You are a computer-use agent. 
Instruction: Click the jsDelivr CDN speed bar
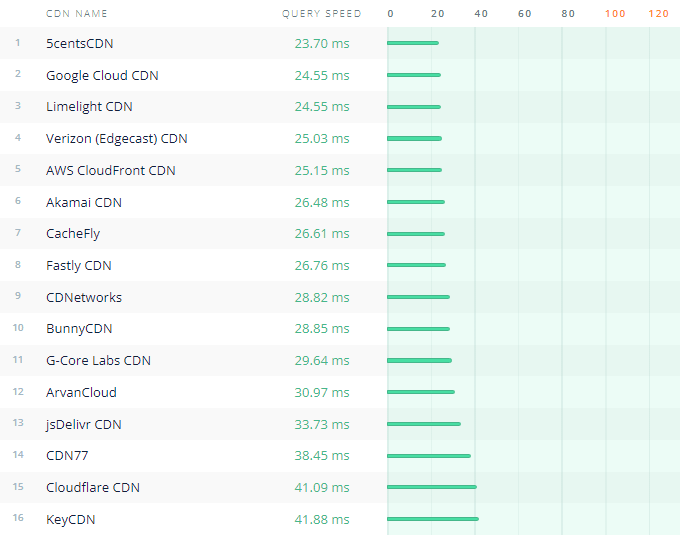(x=424, y=424)
